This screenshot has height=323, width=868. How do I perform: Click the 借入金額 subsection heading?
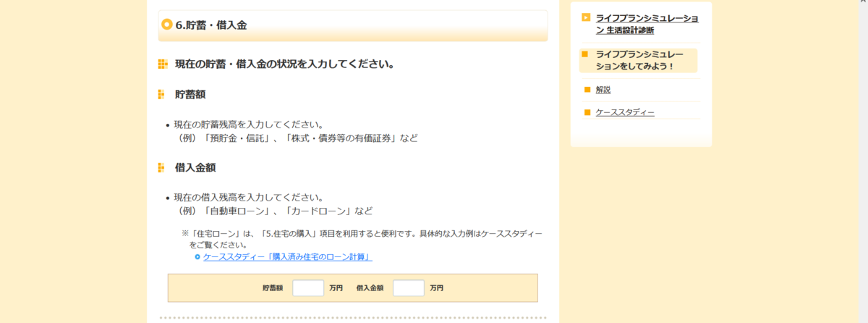195,167
